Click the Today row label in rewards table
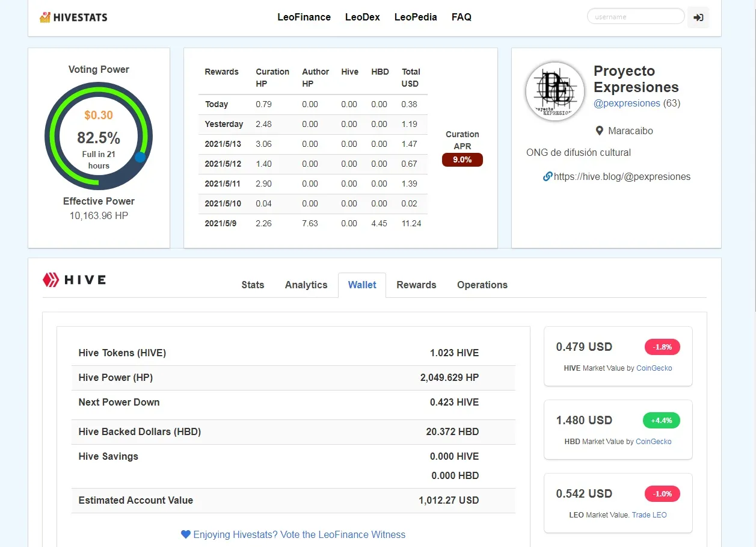This screenshot has height=547, width=756. pyautogui.click(x=217, y=104)
